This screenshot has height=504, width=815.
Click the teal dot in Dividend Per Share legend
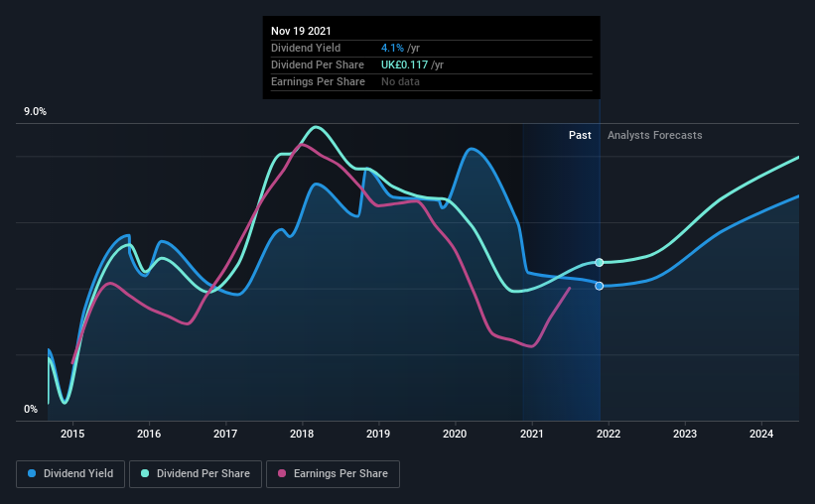(145, 473)
